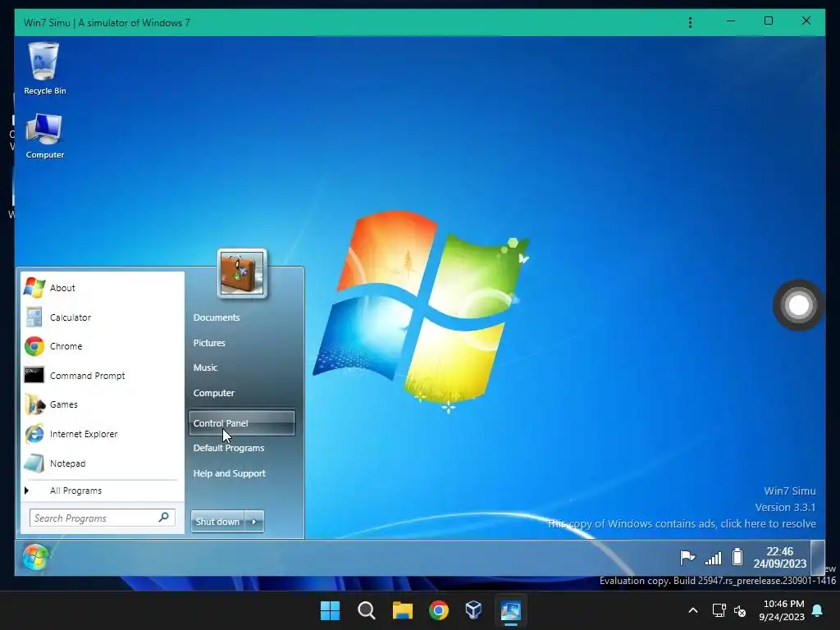Image resolution: width=840 pixels, height=630 pixels.
Task: Open the VirtualBox cube taskbar icon
Action: pos(473,610)
